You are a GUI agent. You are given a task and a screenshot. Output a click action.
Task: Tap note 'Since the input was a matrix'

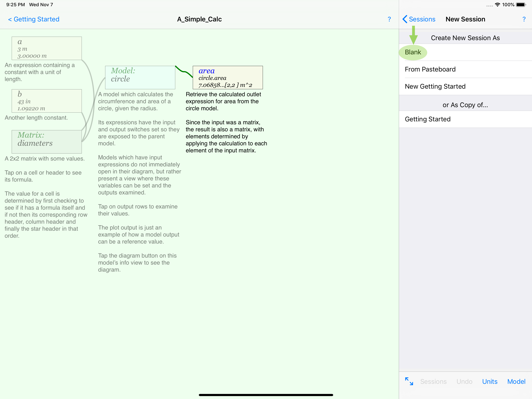click(x=226, y=136)
